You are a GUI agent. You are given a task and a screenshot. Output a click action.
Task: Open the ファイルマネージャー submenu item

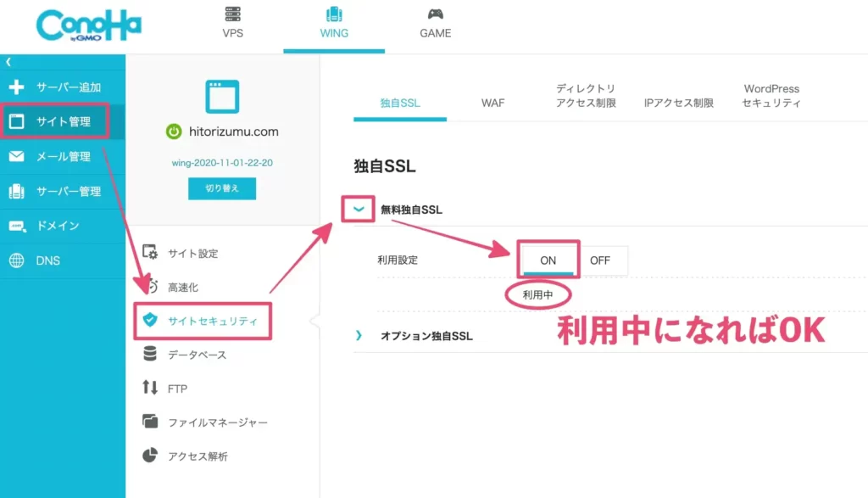pos(218,422)
